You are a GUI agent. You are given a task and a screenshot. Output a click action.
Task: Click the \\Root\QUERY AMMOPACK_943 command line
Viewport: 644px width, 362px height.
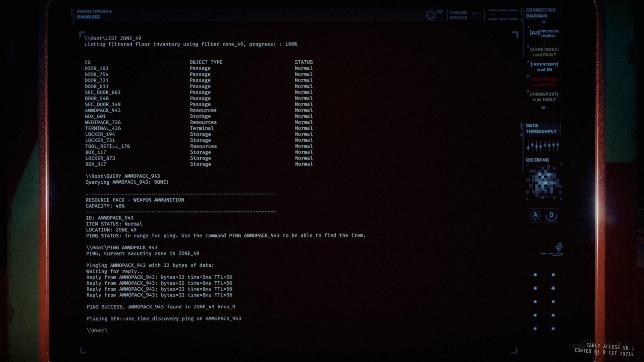coord(122,176)
